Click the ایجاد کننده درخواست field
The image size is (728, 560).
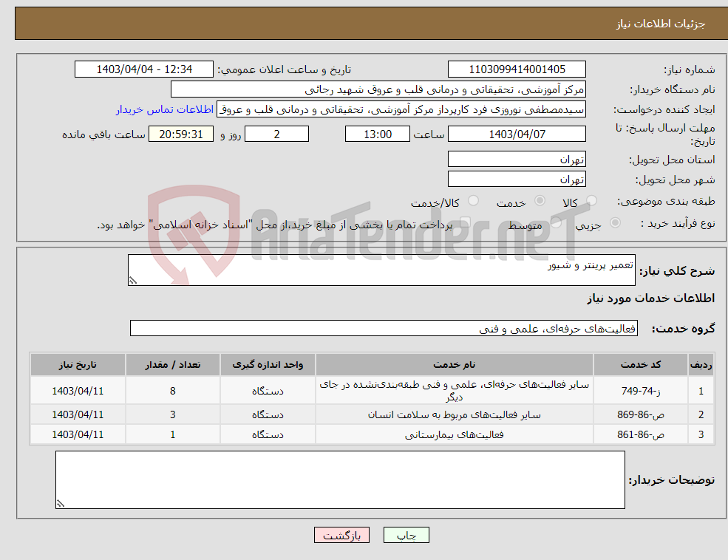(401, 109)
